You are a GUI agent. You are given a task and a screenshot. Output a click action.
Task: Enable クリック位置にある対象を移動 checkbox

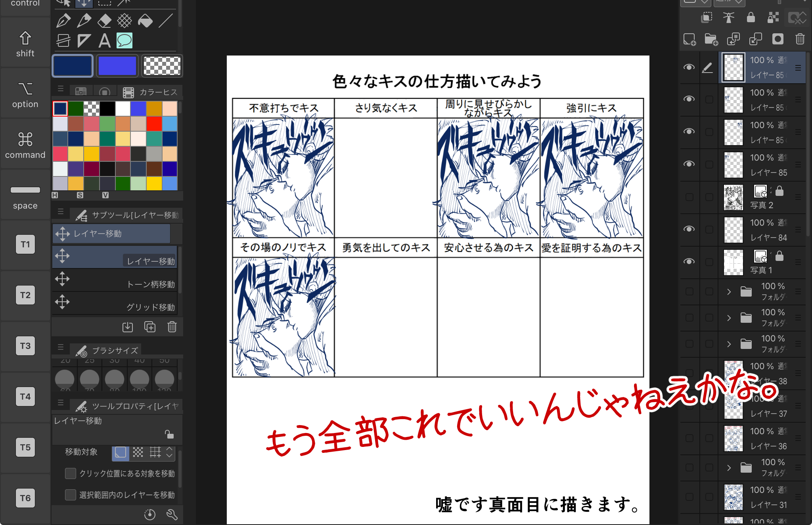pyautogui.click(x=71, y=473)
